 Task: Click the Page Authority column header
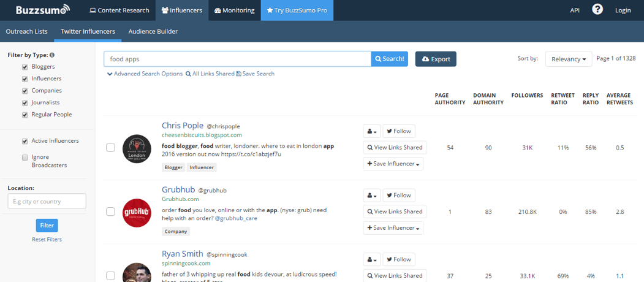pos(450,99)
